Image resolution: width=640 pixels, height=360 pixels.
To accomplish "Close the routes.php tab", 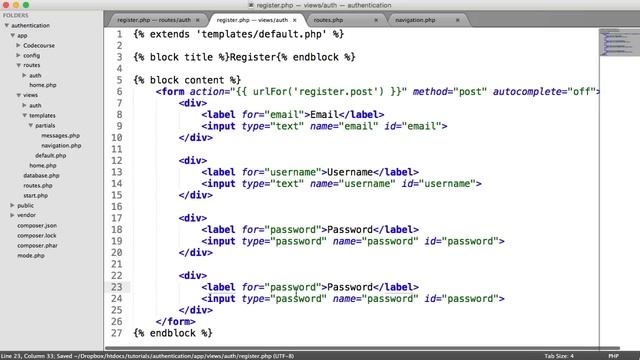I will (376, 20).
